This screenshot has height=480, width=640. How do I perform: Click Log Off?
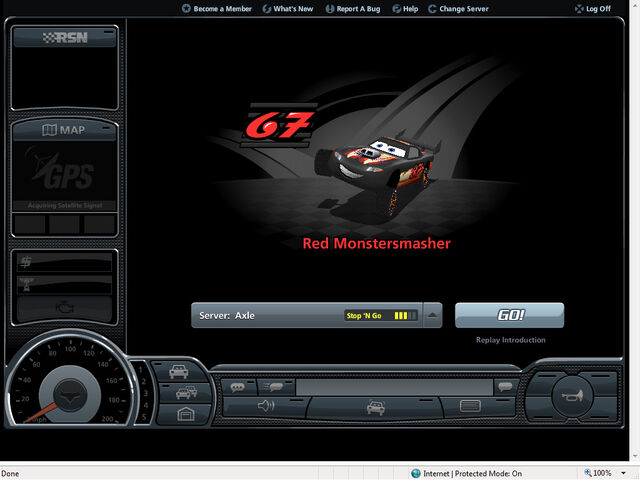point(593,9)
